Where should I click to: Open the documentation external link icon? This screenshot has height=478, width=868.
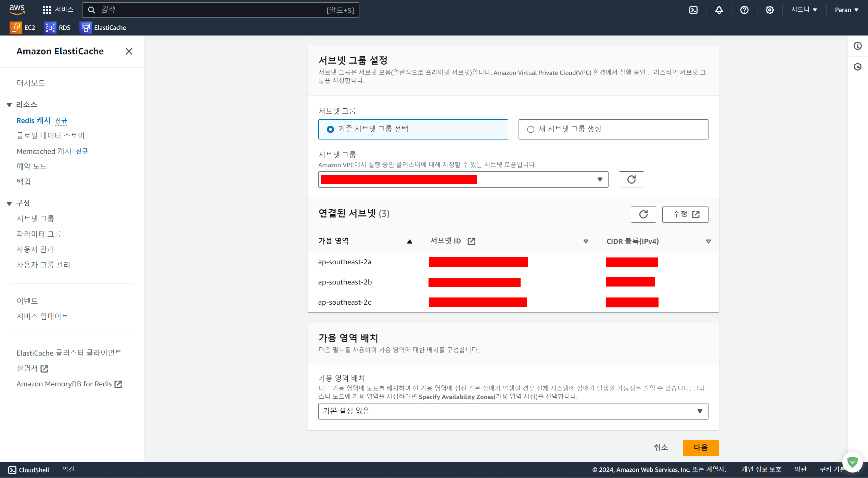[x=44, y=369]
